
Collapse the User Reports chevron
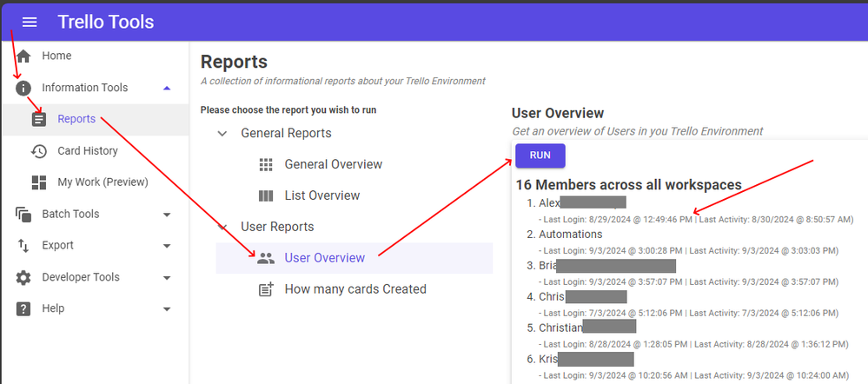[222, 227]
